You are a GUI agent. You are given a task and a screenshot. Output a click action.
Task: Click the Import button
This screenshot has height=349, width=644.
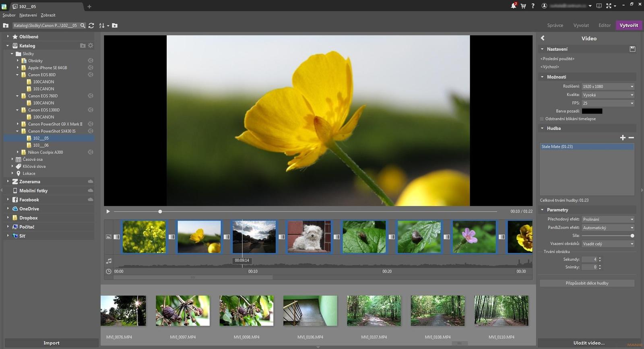(52, 343)
